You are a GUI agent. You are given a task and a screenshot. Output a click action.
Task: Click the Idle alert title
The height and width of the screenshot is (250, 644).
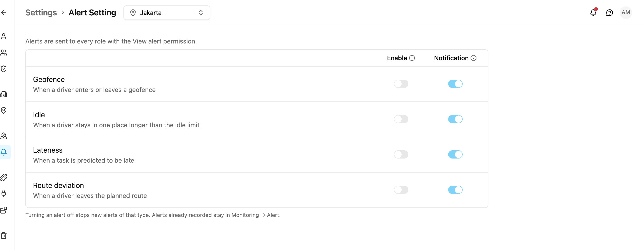[x=39, y=115]
